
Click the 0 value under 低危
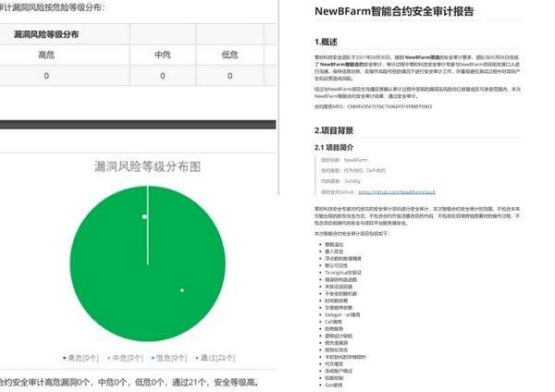point(229,76)
